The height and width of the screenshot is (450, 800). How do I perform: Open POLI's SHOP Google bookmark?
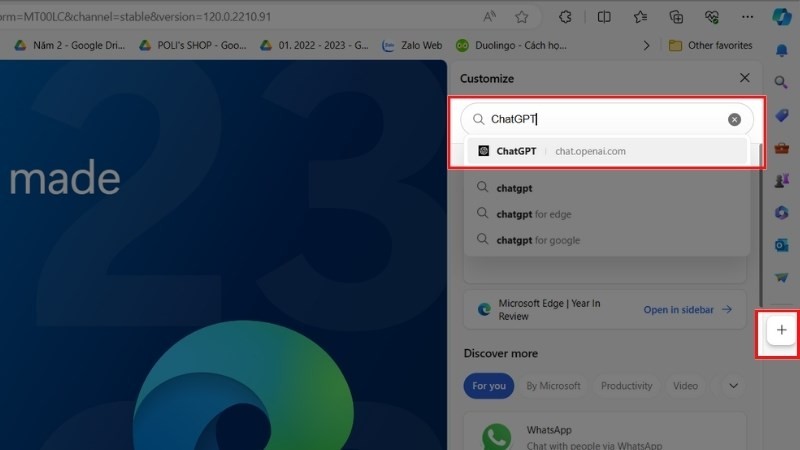[193, 45]
